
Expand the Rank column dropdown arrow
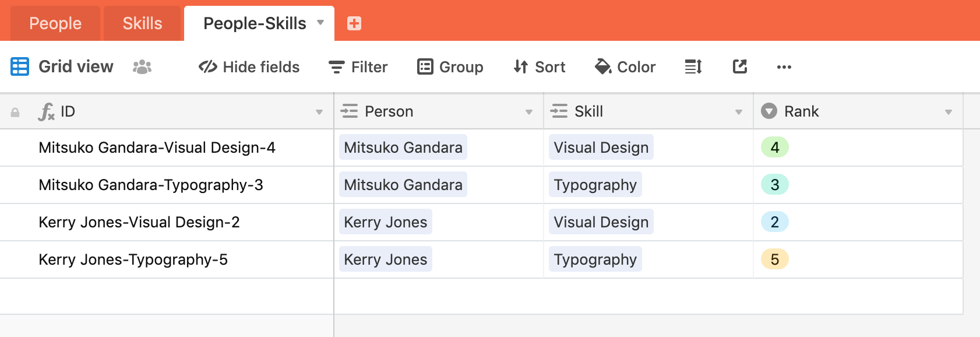pyautogui.click(x=949, y=112)
